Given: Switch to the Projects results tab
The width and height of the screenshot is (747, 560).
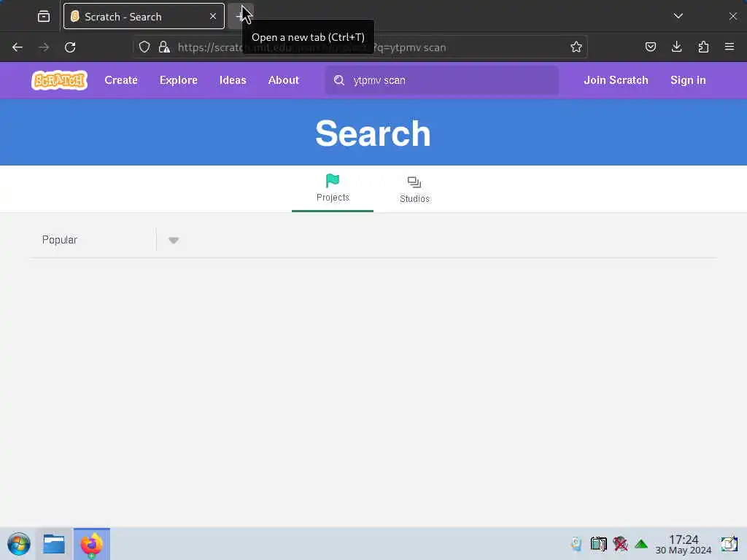Looking at the screenshot, I should (333, 189).
